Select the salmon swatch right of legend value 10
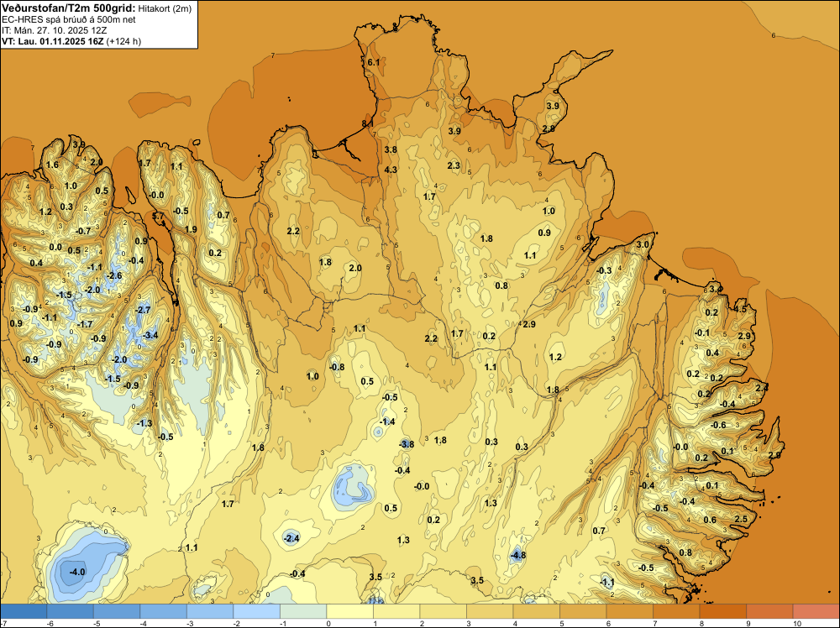This screenshot has width=840, height=628. pos(816,611)
